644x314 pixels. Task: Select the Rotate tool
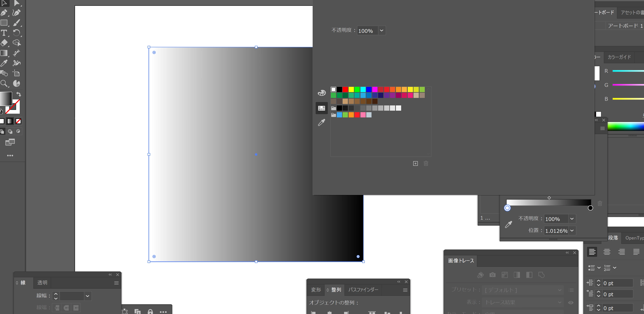tap(17, 33)
